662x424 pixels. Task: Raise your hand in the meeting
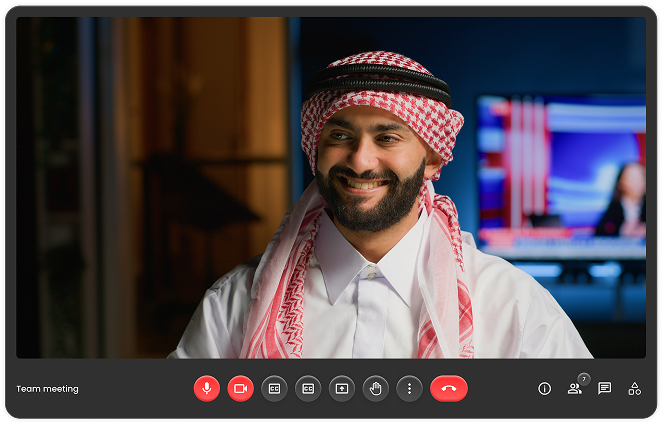[375, 388]
